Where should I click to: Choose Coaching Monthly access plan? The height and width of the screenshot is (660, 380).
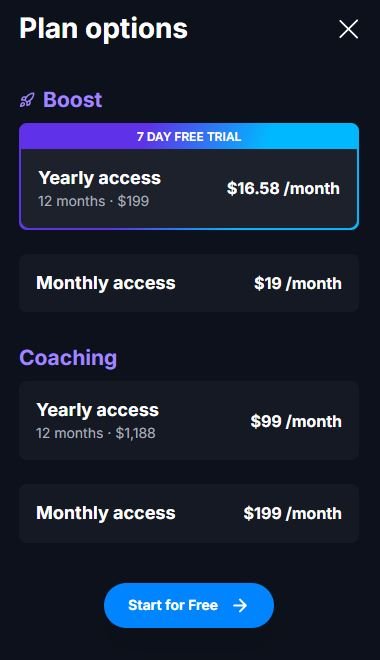(x=189, y=513)
